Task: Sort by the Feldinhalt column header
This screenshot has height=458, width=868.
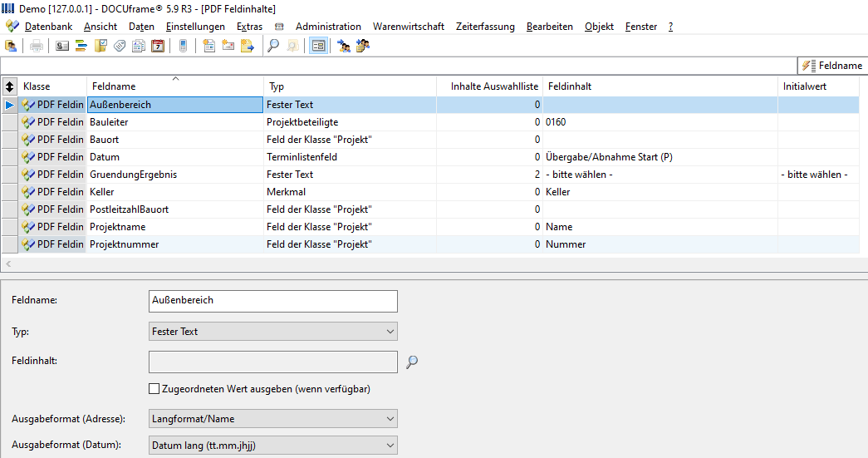Action: coord(660,86)
